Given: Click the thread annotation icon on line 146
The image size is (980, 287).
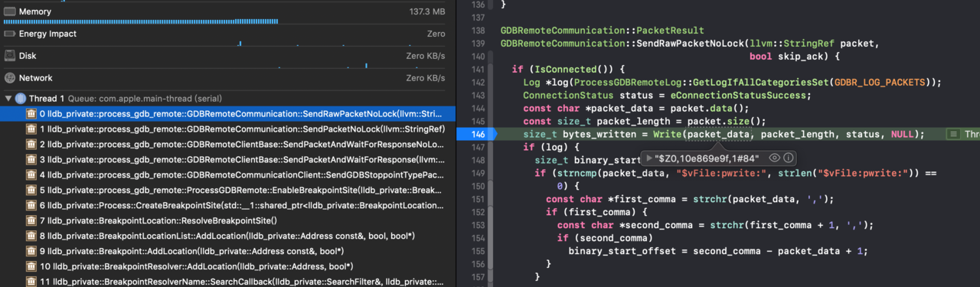Looking at the screenshot, I should click(953, 134).
